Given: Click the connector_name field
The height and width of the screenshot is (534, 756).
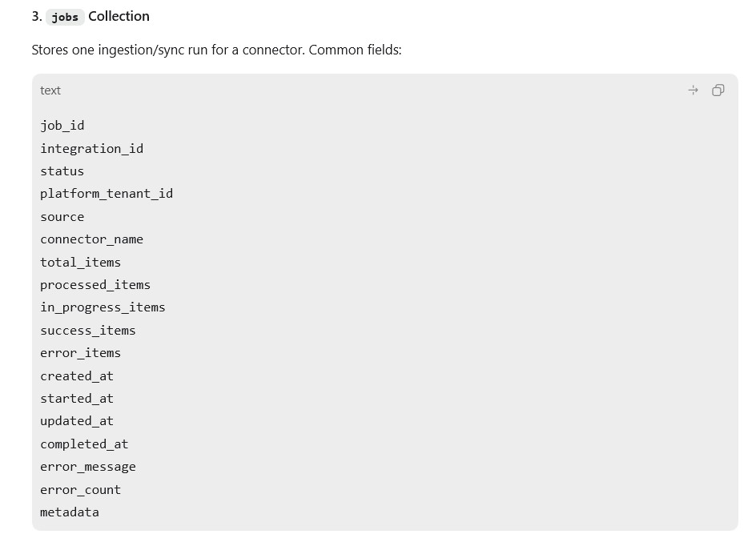Looking at the screenshot, I should tap(91, 239).
